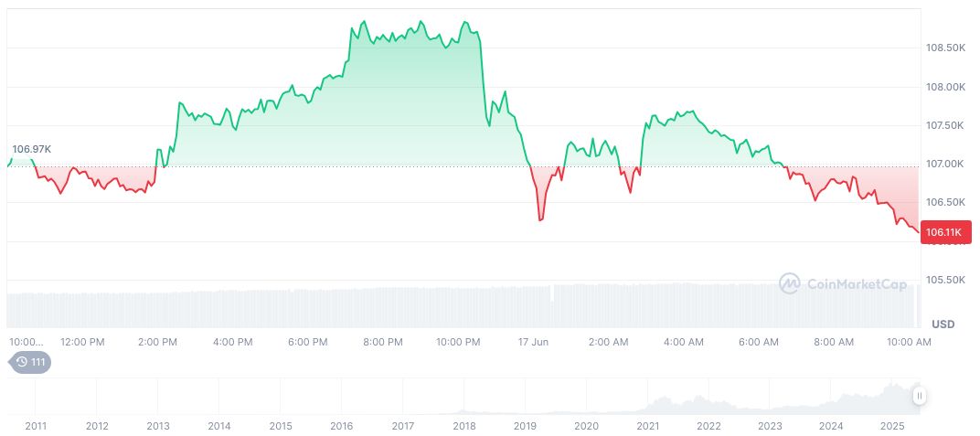Screen dimensions: 980x436
Task: Click the range navigator pause-style handle
Action: 919,395
